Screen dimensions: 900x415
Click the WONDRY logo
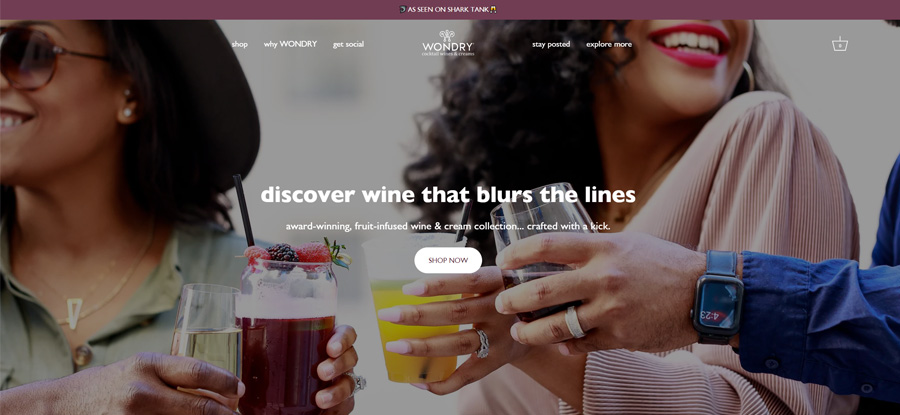click(448, 43)
